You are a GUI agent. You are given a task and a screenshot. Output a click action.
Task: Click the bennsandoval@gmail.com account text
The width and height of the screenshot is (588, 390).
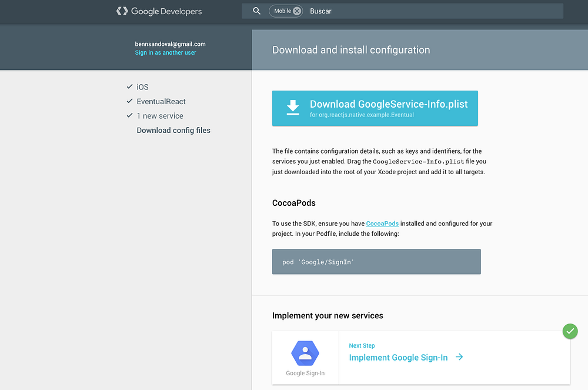171,44
